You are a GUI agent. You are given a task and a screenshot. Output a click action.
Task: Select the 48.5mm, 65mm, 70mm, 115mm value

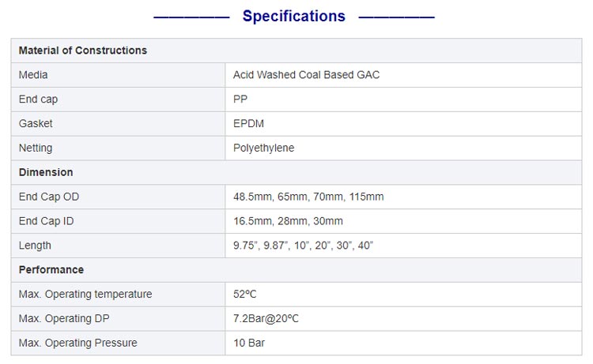coord(308,197)
